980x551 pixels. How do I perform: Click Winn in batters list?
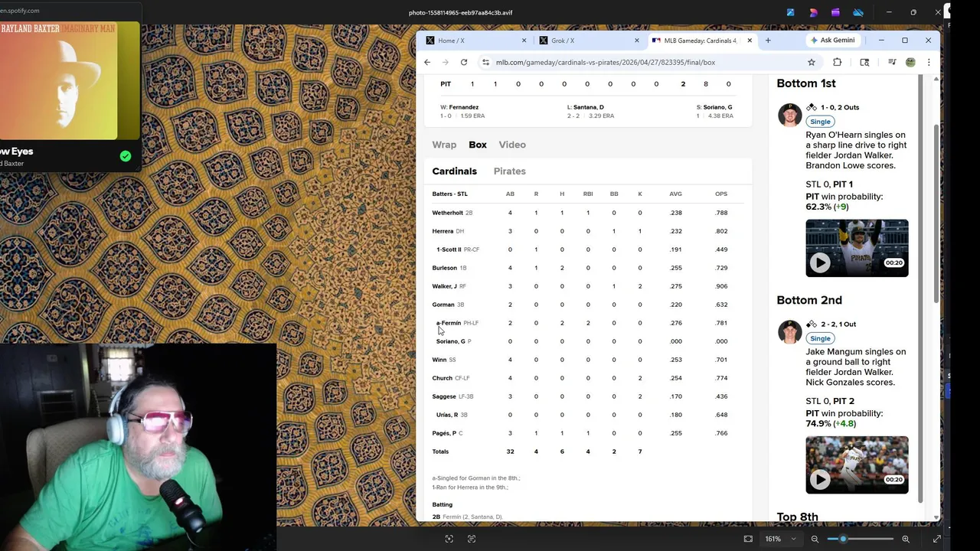click(439, 360)
